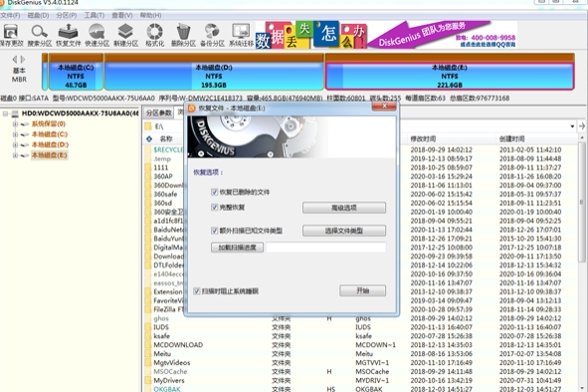Open the 分区(P) menu
This screenshot has width=588, height=392.
pos(67,15)
